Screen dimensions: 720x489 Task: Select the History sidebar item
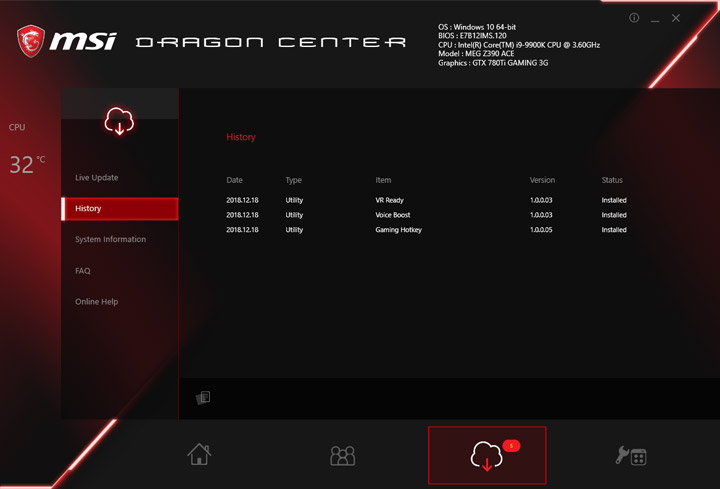click(x=120, y=209)
